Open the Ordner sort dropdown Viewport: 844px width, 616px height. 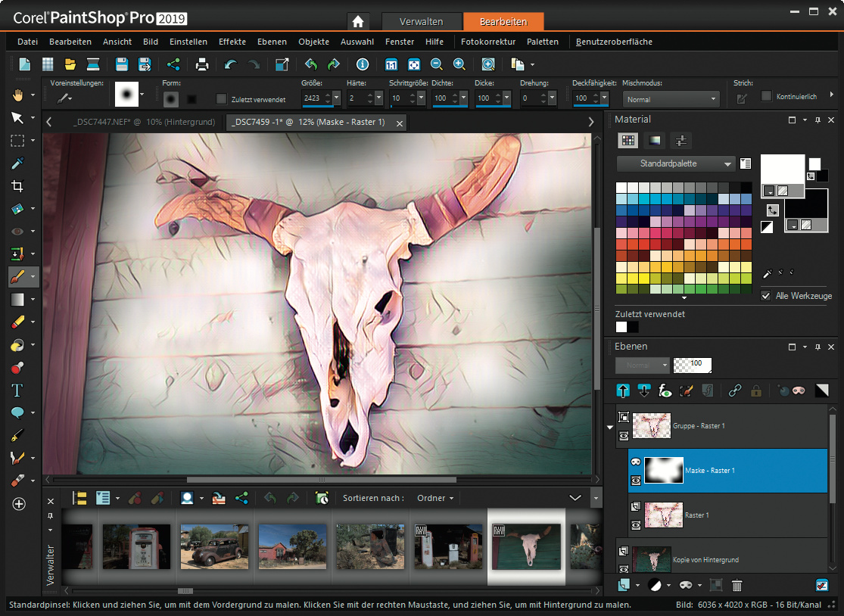click(436, 498)
